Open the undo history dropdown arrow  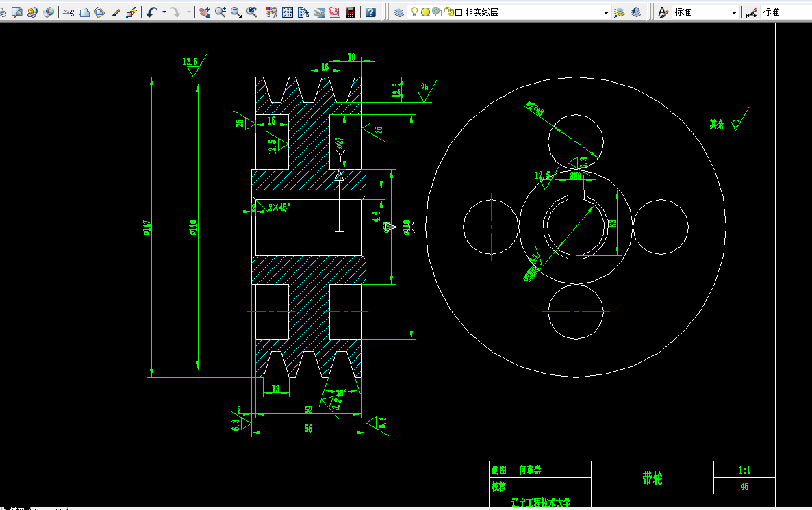point(164,12)
